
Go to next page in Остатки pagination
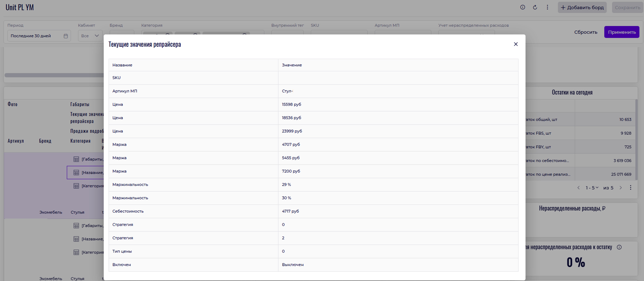(620, 188)
